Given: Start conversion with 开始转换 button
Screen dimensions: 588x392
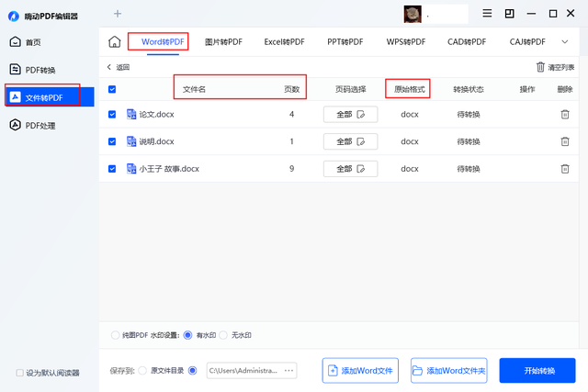Looking at the screenshot, I should (x=537, y=371).
